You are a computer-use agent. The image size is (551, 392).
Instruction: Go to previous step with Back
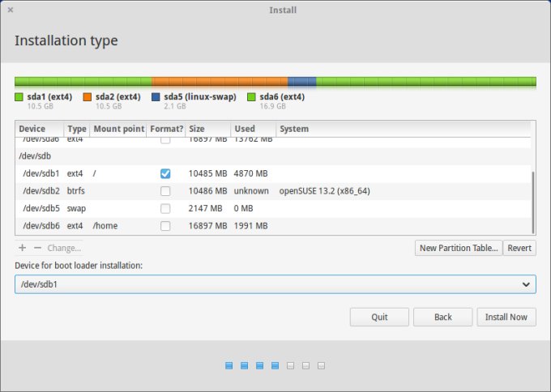[442, 317]
